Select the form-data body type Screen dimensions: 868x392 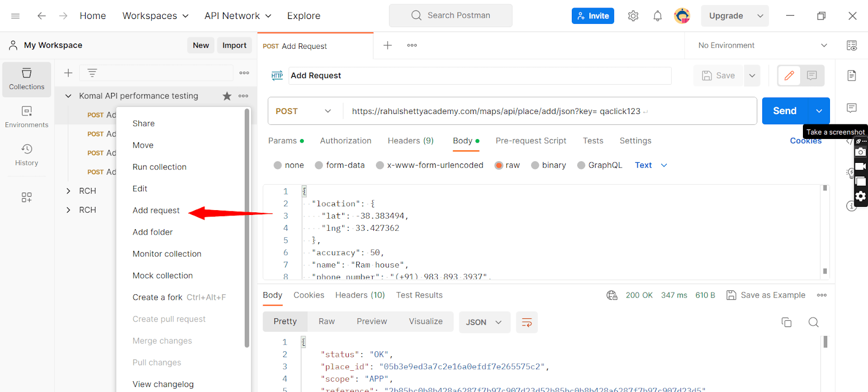[340, 165]
